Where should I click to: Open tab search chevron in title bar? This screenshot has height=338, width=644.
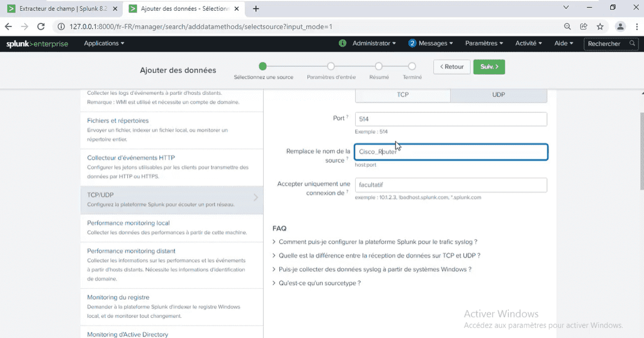click(x=566, y=7)
